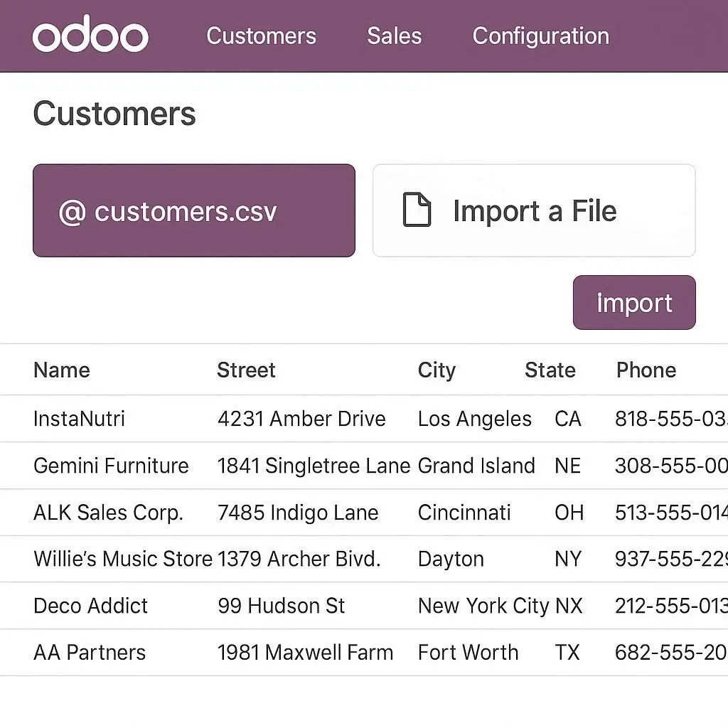The image size is (728, 728).
Task: Sort by the Street column header
Action: tap(246, 370)
